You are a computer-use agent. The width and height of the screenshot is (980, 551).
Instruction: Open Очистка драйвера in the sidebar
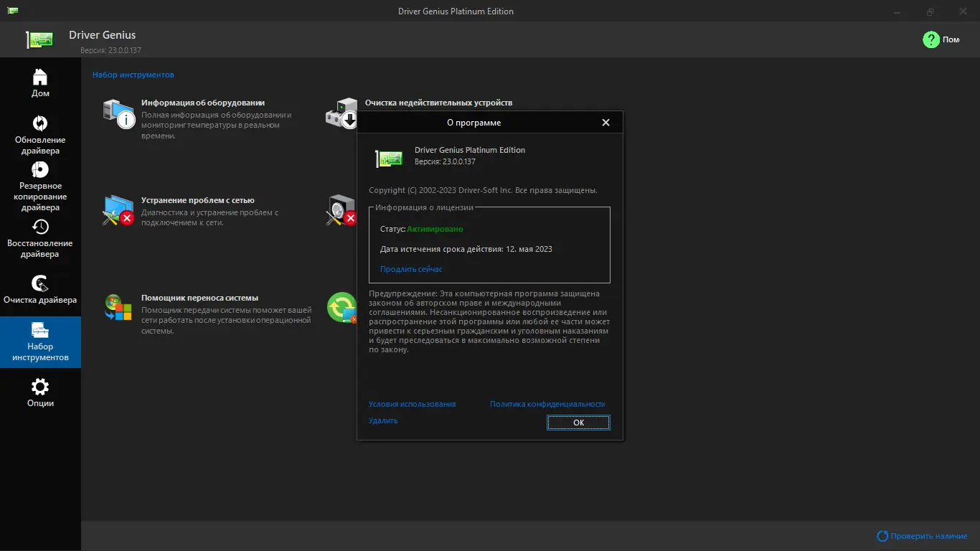[x=40, y=289]
